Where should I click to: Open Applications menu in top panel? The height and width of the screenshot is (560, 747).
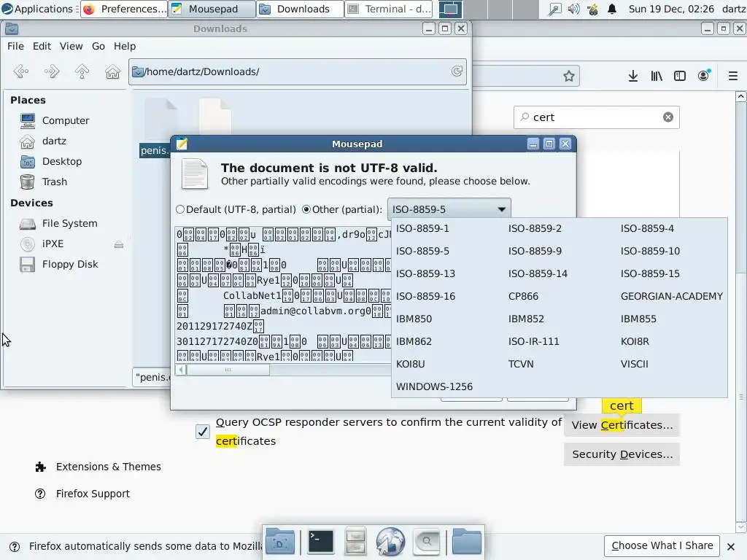(38, 9)
